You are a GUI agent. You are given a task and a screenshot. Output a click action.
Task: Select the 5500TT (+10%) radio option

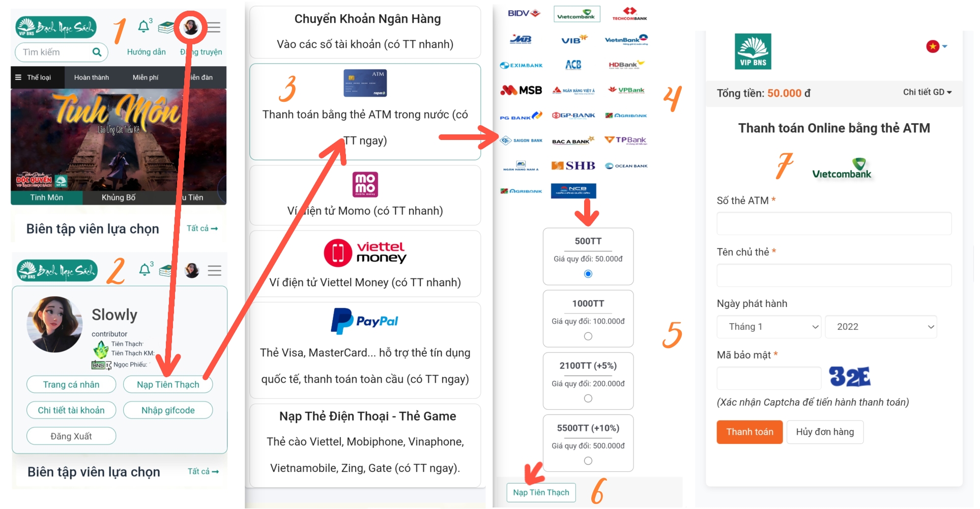(x=588, y=461)
